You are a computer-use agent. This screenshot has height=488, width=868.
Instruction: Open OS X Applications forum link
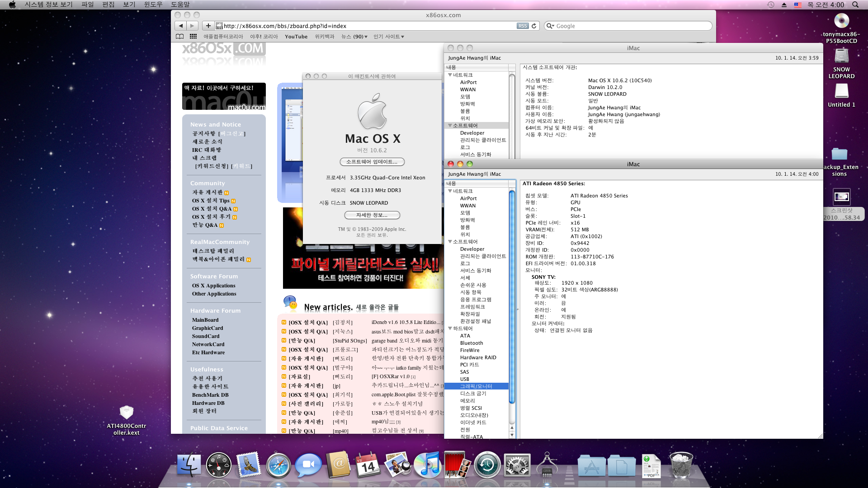pyautogui.click(x=213, y=286)
